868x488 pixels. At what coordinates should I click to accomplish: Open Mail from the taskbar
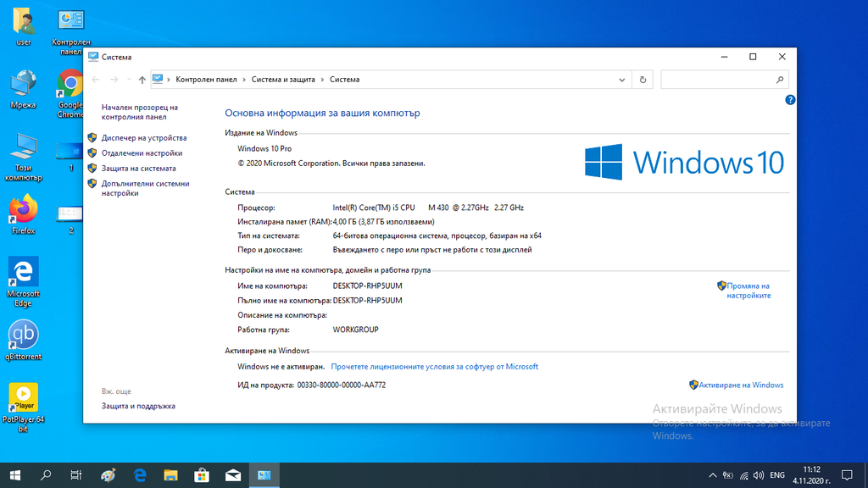[x=233, y=475]
